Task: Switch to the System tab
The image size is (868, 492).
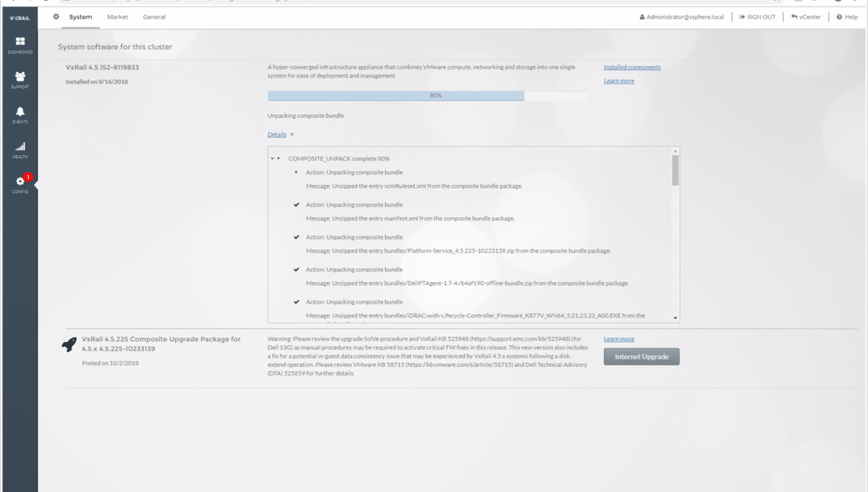Action: coord(80,16)
